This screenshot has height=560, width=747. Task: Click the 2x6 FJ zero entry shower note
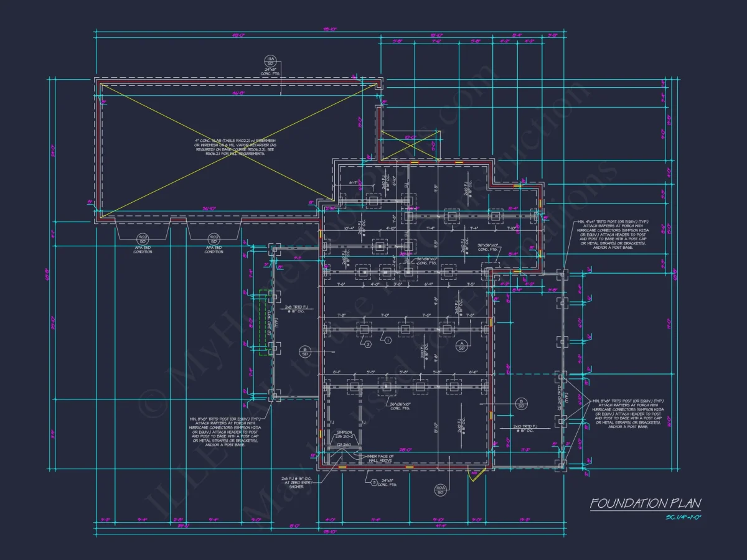[296, 483]
